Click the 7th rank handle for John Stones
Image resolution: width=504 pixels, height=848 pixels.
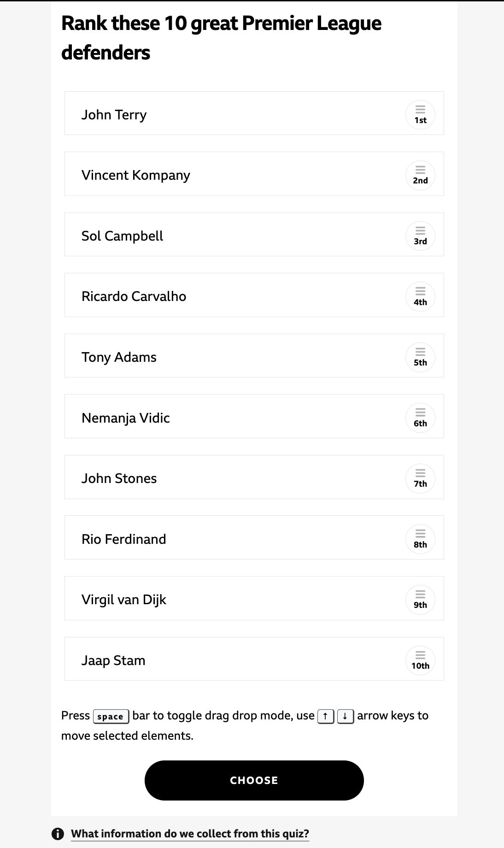pyautogui.click(x=420, y=478)
